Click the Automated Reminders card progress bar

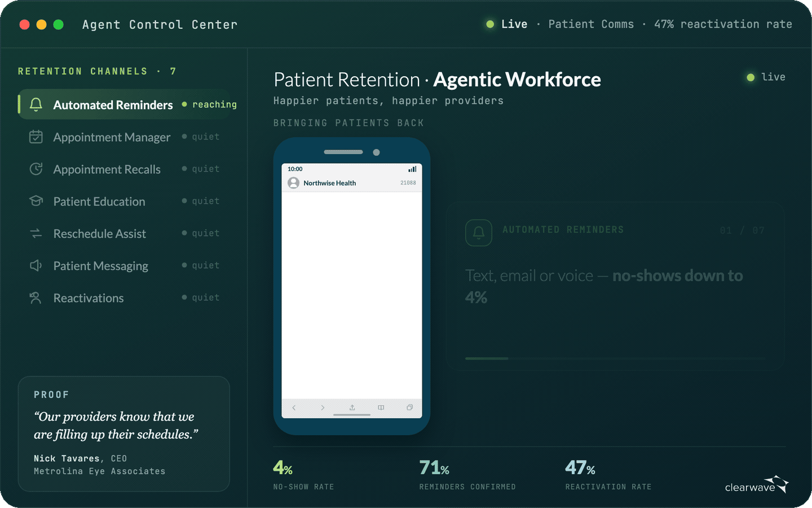coord(615,358)
